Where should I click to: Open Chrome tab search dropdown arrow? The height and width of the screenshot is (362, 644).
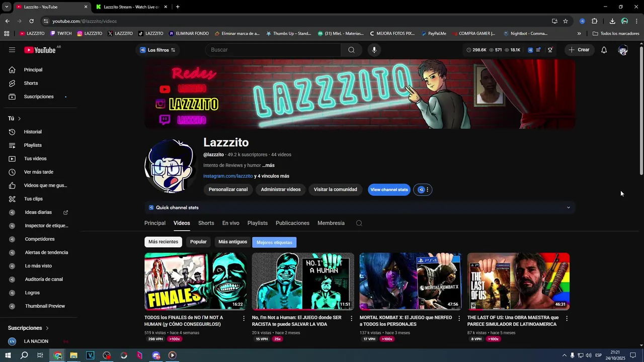tap(7, 7)
